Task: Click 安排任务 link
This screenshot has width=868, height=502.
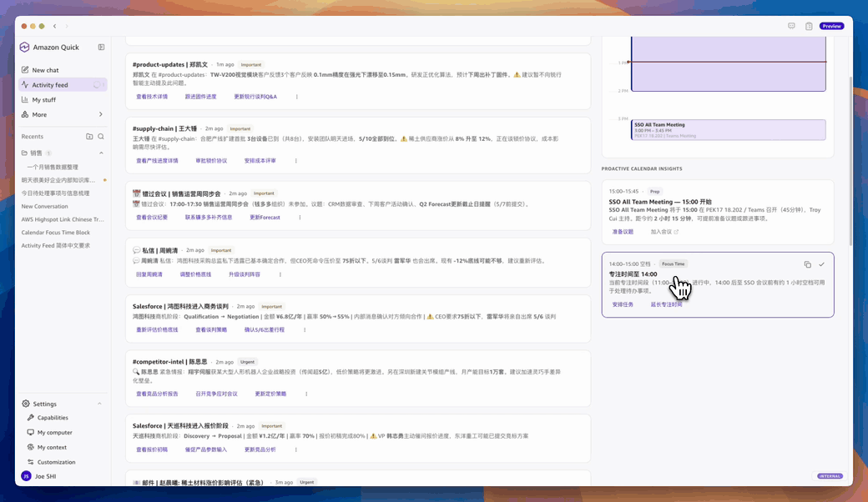Action: (x=623, y=304)
